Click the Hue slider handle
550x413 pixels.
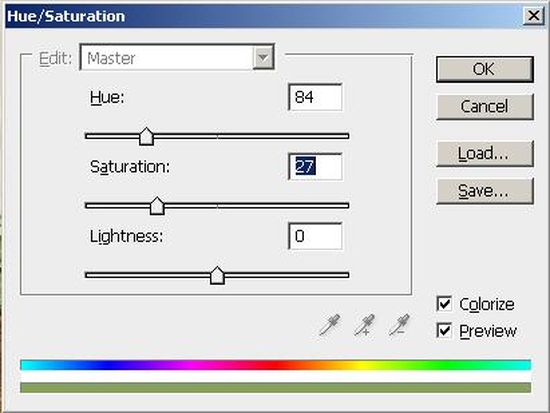pos(146,136)
